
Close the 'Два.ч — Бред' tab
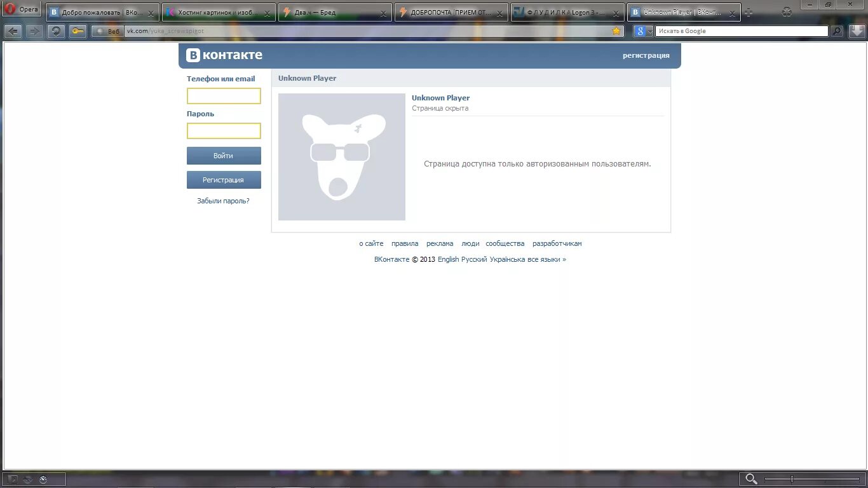[x=383, y=13]
